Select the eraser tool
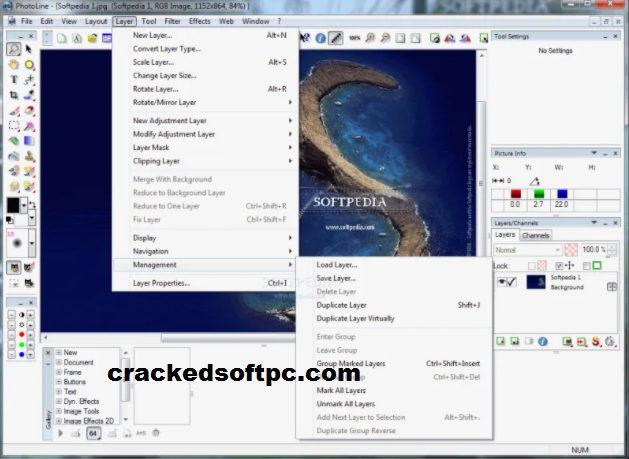This screenshot has height=459, width=629. coord(29,110)
